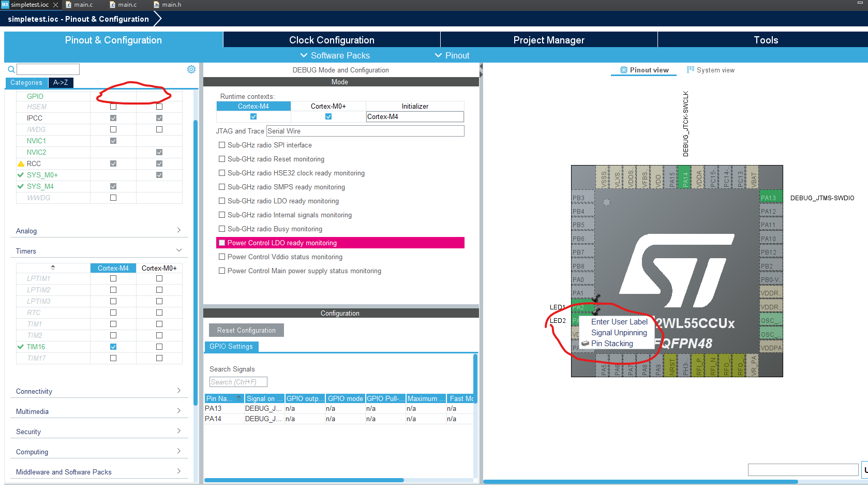Switch to the Clock Configuration tab

[331, 39]
